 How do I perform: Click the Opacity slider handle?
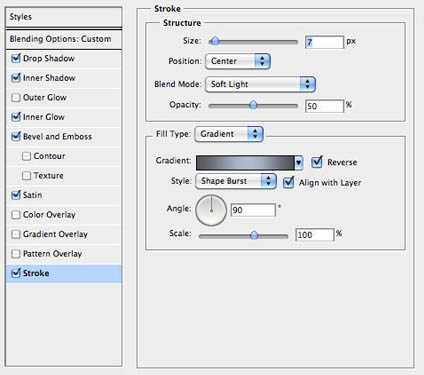(253, 106)
